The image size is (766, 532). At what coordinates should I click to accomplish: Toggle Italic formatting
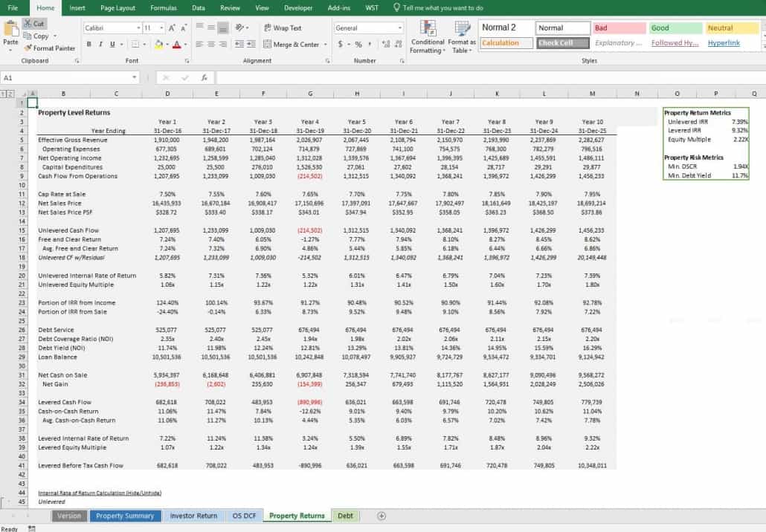pyautogui.click(x=100, y=45)
